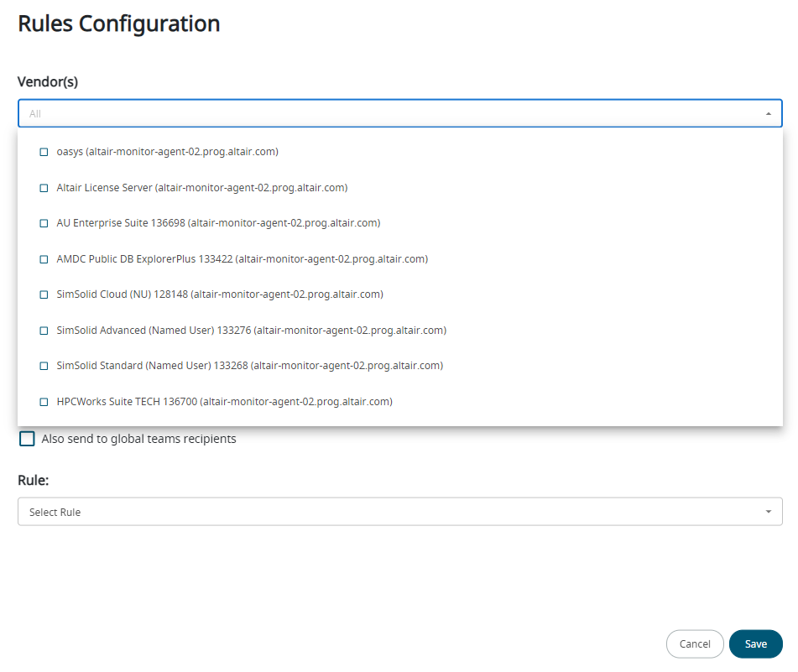The image size is (798, 672).
Task: Enable AMDC Public DB ExplorerPlus checkbox
Action: [x=44, y=259]
